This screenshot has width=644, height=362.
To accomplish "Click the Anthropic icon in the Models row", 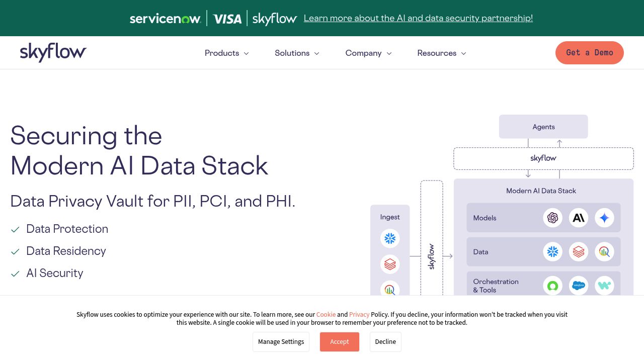I will [x=579, y=218].
